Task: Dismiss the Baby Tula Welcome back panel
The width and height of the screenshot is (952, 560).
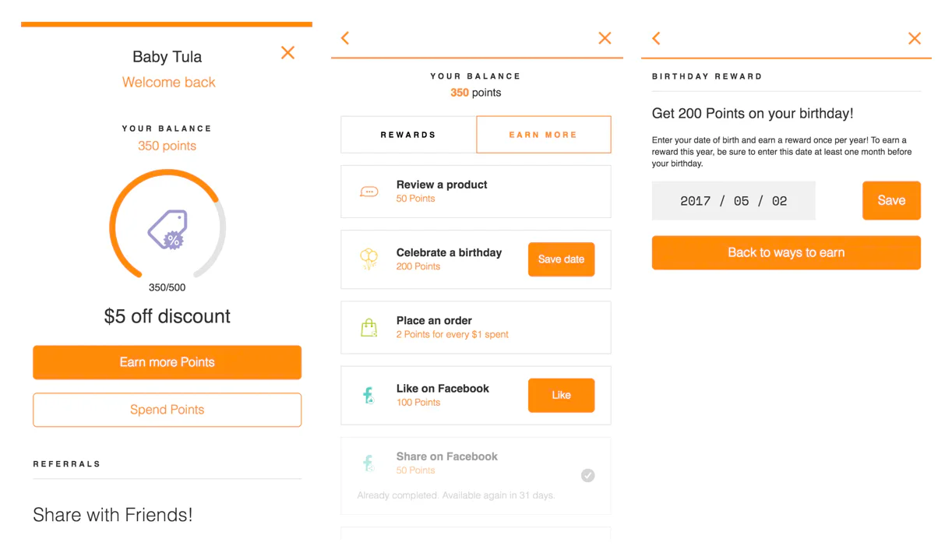Action: pyautogui.click(x=287, y=53)
